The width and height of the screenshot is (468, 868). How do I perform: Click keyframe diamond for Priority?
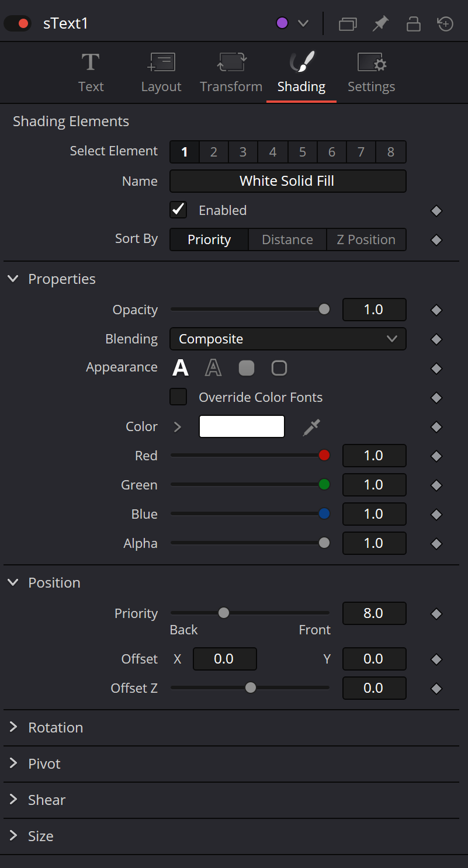tap(436, 614)
